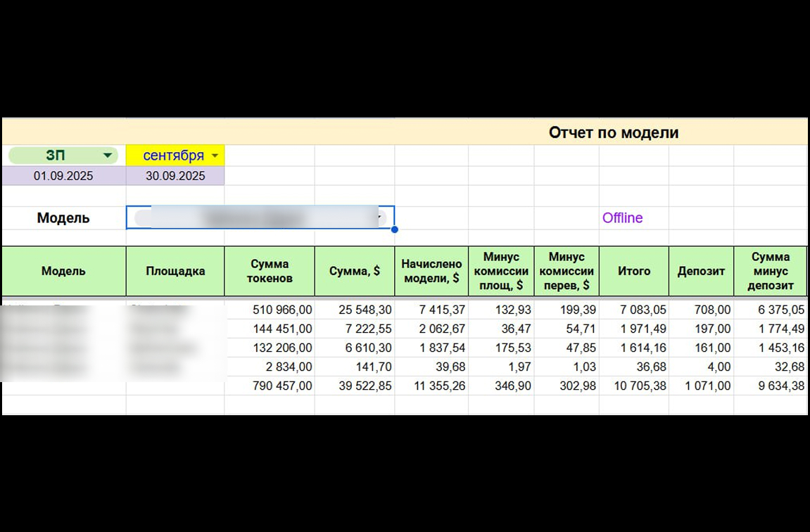This screenshot has width=810, height=532.
Task: Select cell with value 47,85
Action: [567, 348]
